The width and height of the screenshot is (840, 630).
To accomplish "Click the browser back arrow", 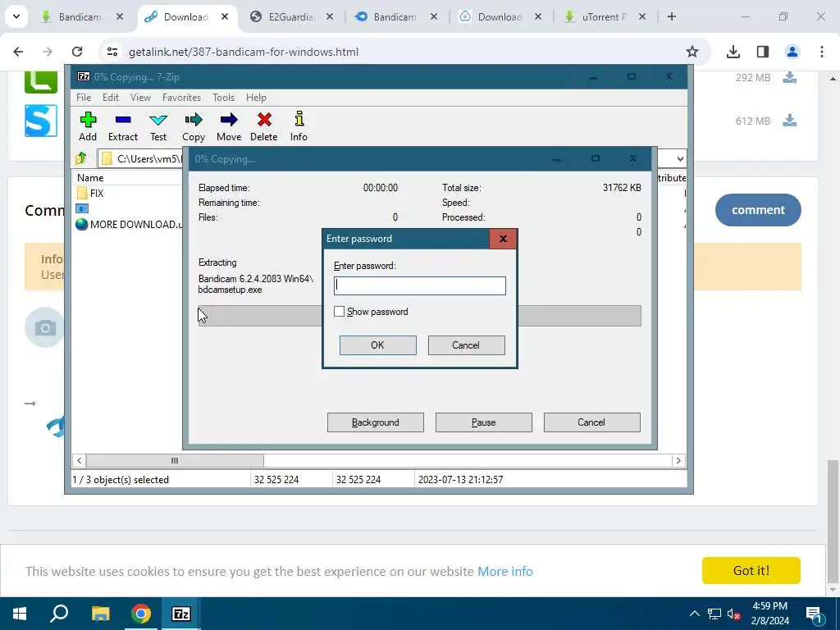I will tap(18, 52).
